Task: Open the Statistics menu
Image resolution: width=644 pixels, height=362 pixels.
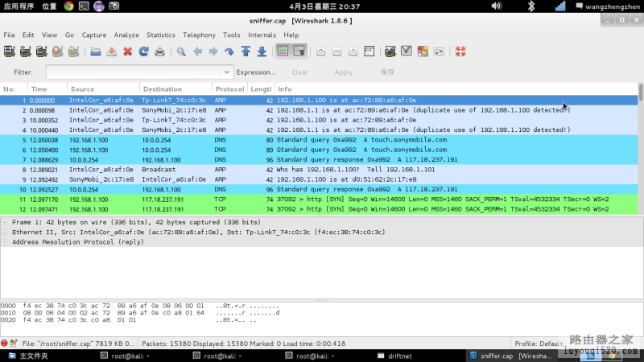Action: 160,35
